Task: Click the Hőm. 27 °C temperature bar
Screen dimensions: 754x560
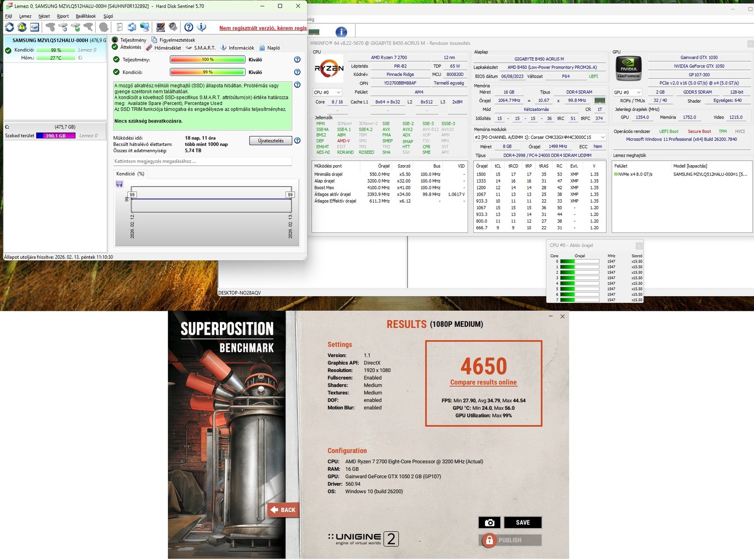Action: coord(56,58)
